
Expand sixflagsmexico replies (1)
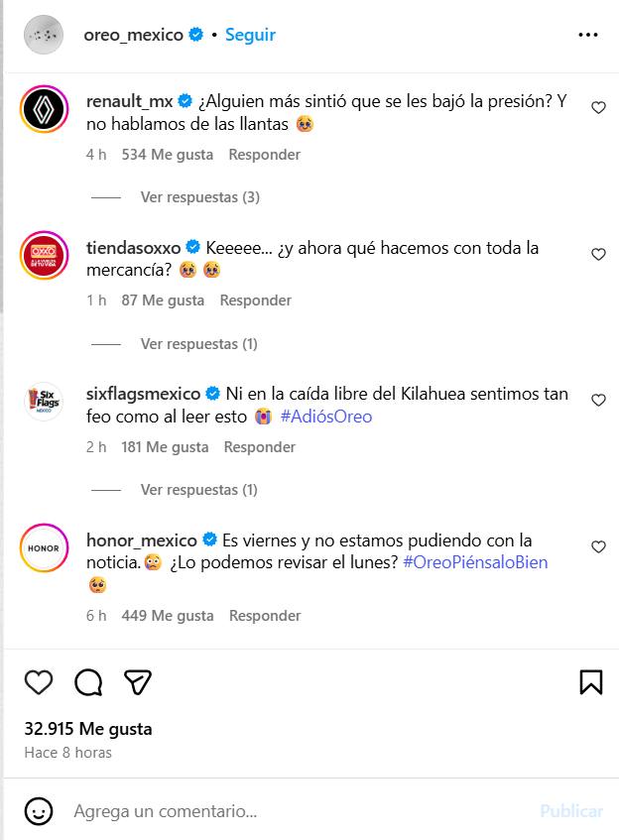pyautogui.click(x=198, y=490)
